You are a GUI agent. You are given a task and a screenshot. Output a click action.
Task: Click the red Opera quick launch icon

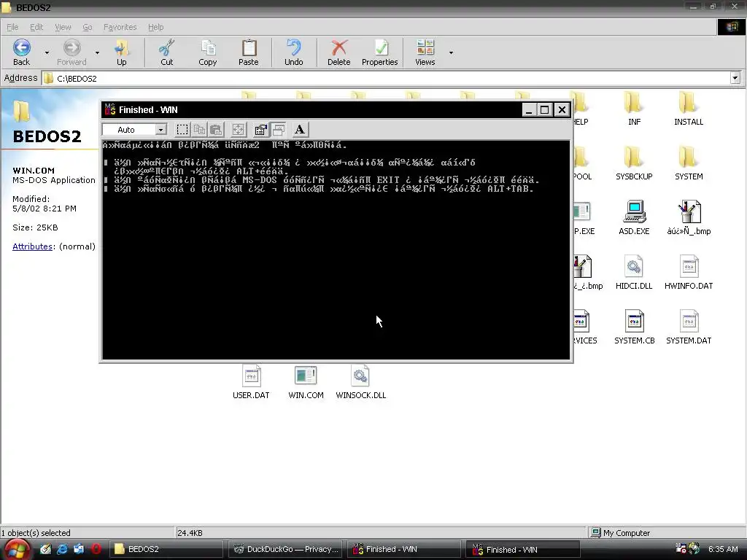click(96, 549)
